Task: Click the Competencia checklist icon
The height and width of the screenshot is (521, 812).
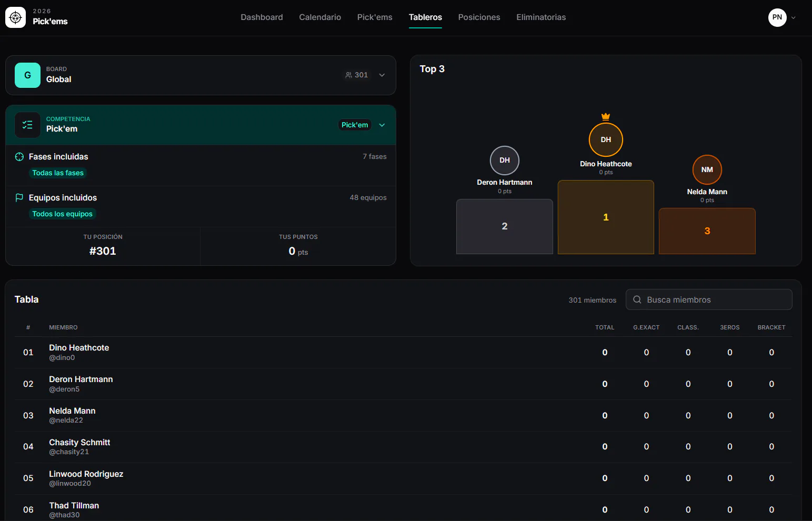Action: (27, 125)
